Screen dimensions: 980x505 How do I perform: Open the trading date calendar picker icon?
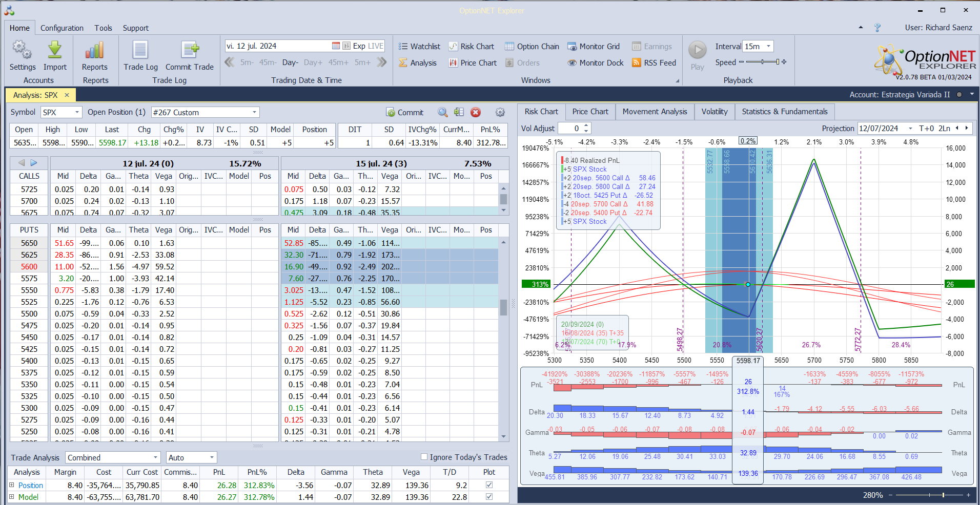pos(336,46)
